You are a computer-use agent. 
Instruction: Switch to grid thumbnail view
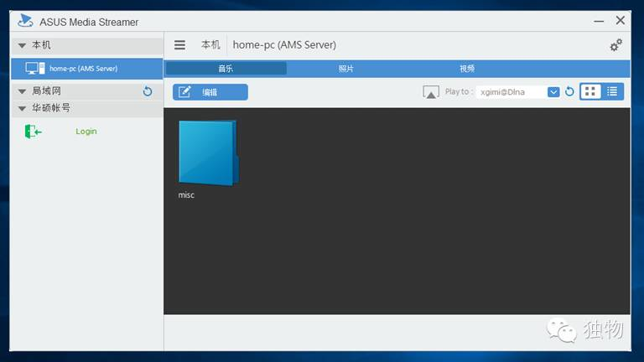[x=590, y=92]
